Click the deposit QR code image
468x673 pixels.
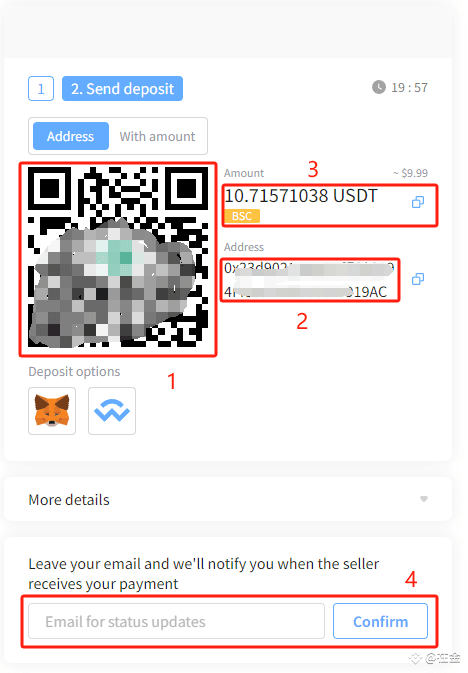coord(118,257)
